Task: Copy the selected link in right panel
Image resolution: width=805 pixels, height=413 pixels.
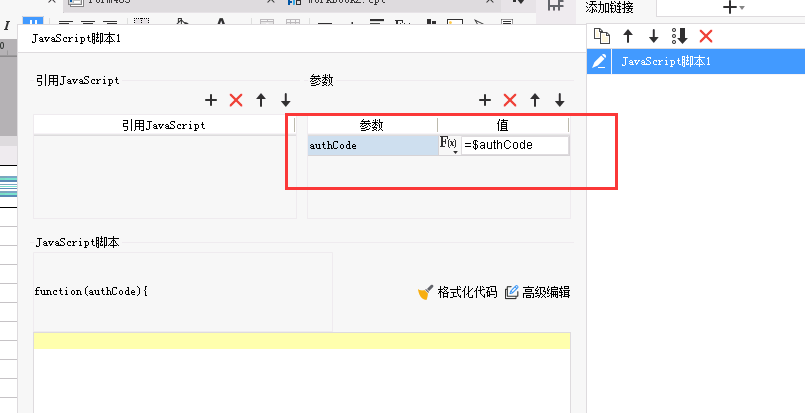Action: pyautogui.click(x=601, y=36)
